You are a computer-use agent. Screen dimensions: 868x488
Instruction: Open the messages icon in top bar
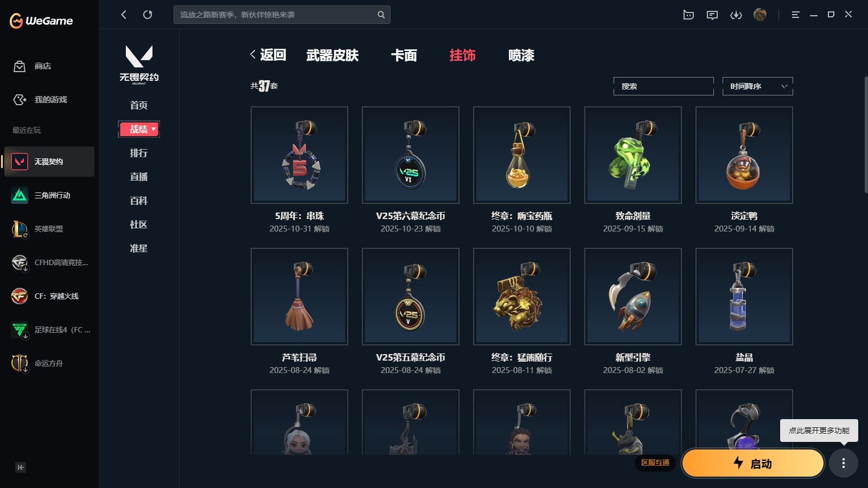(712, 15)
